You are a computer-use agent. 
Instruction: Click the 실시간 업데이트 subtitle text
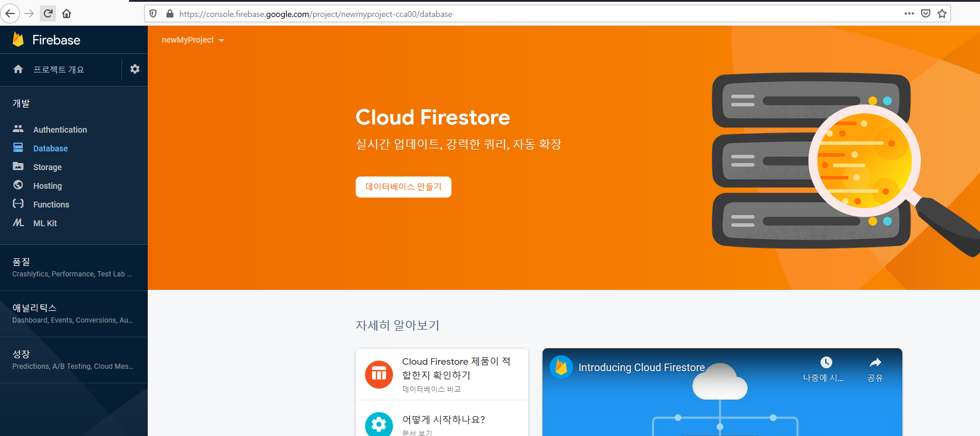tap(458, 144)
